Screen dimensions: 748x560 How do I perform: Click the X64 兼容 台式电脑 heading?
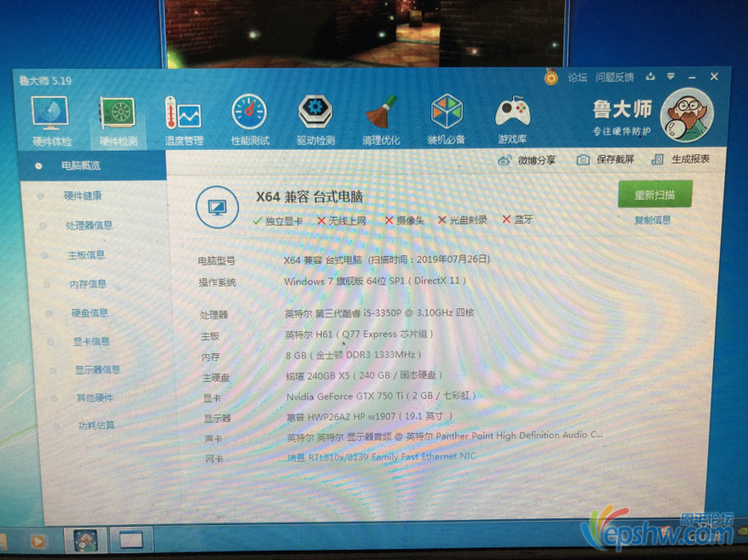click(310, 197)
